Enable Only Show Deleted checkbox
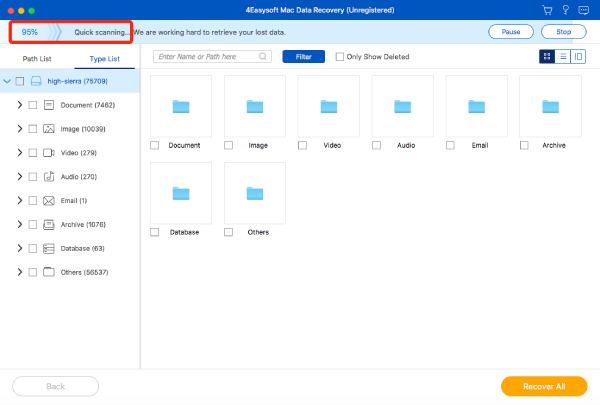 [x=339, y=57]
